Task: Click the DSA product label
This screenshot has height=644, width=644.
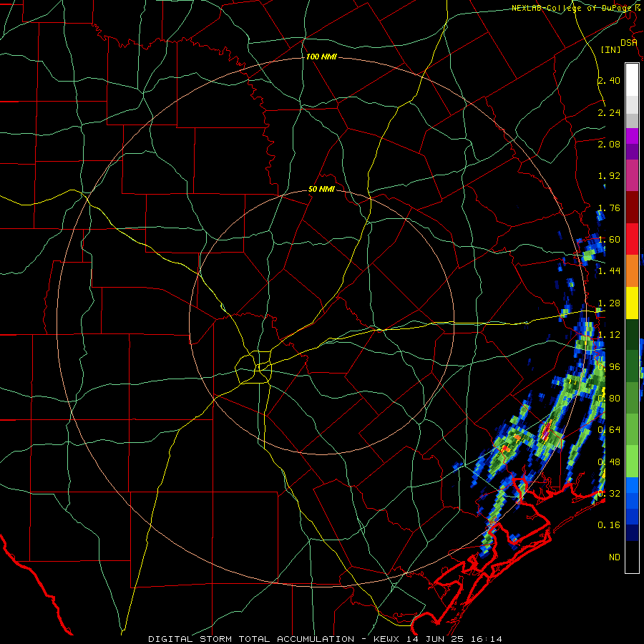Action: 629,43
